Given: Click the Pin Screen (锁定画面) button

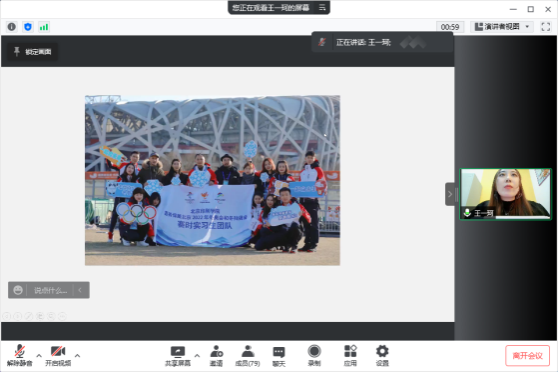Looking at the screenshot, I should click(x=32, y=52).
